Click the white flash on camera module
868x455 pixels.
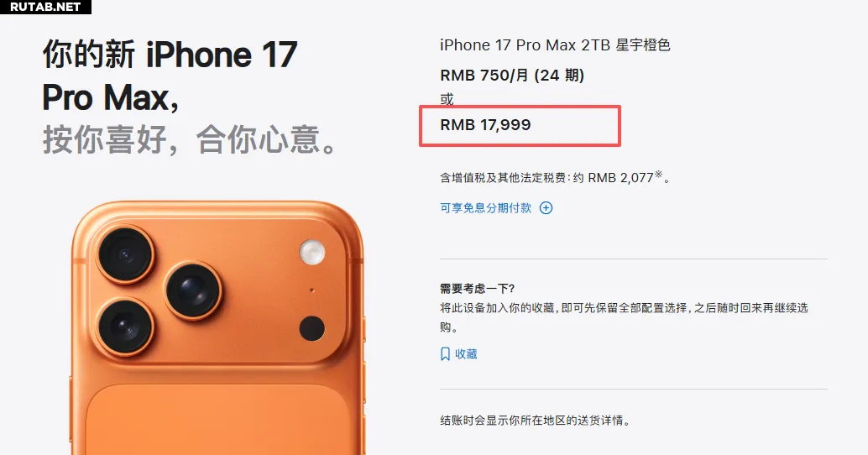(312, 252)
